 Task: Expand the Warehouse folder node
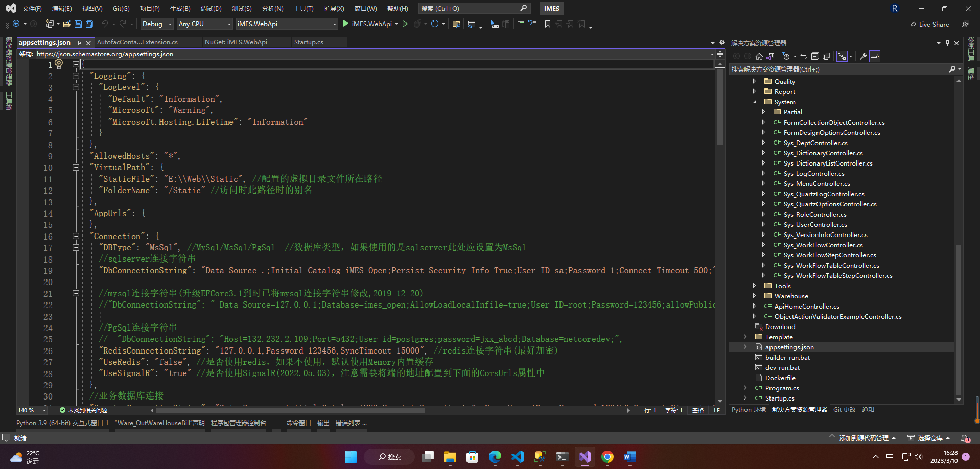(x=754, y=296)
